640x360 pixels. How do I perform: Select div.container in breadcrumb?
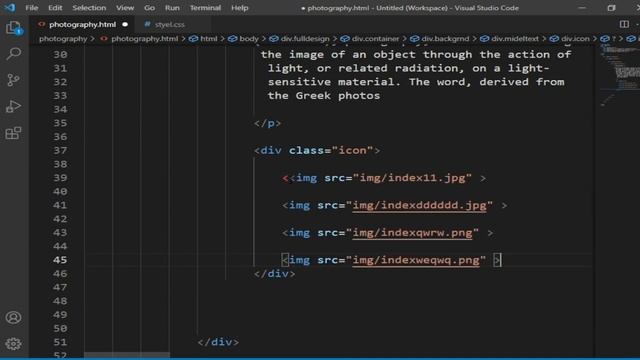tap(376, 39)
